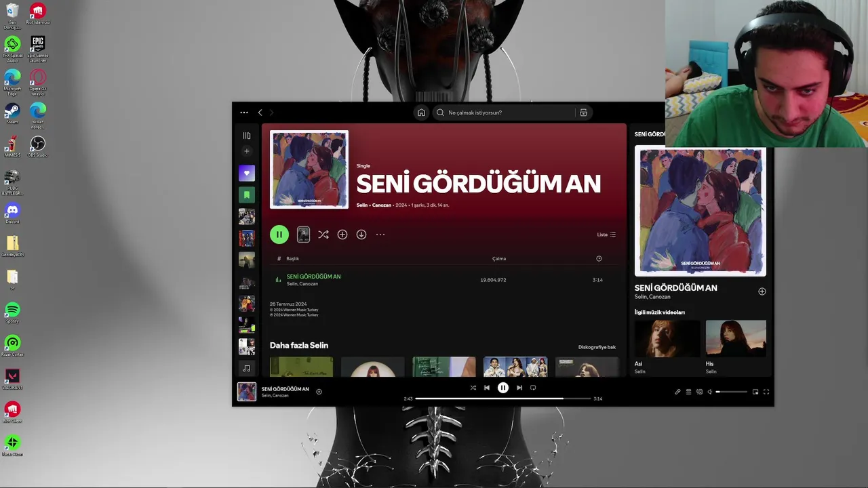Open more options for the single
The height and width of the screenshot is (488, 868).
point(380,235)
